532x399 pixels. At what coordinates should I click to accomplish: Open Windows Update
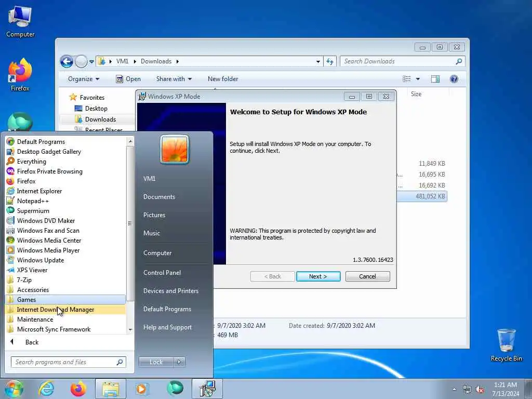(65, 260)
